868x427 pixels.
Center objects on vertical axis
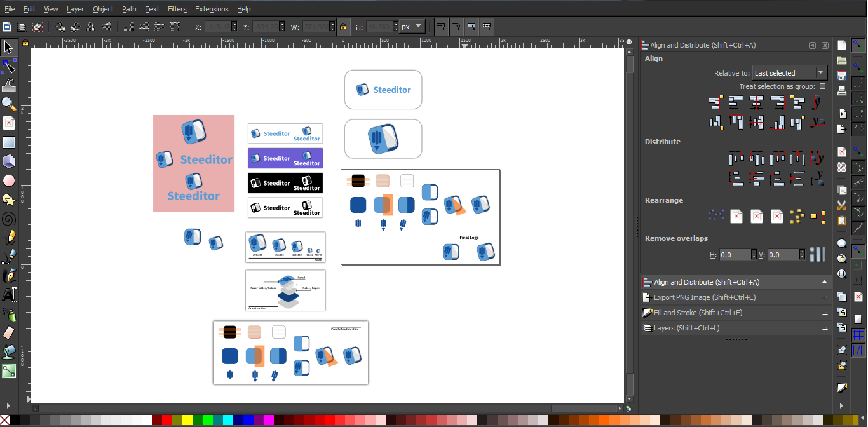tap(756, 102)
